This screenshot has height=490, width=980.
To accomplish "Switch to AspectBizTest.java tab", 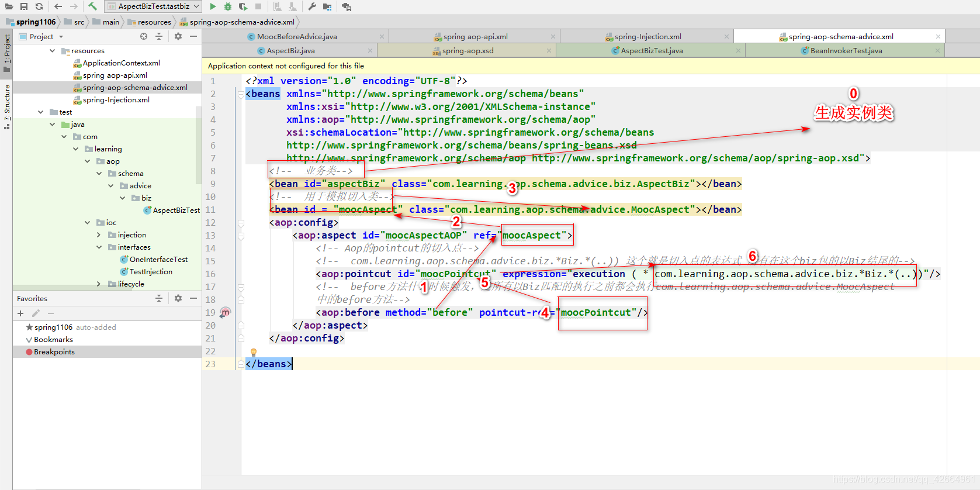I will 652,51.
